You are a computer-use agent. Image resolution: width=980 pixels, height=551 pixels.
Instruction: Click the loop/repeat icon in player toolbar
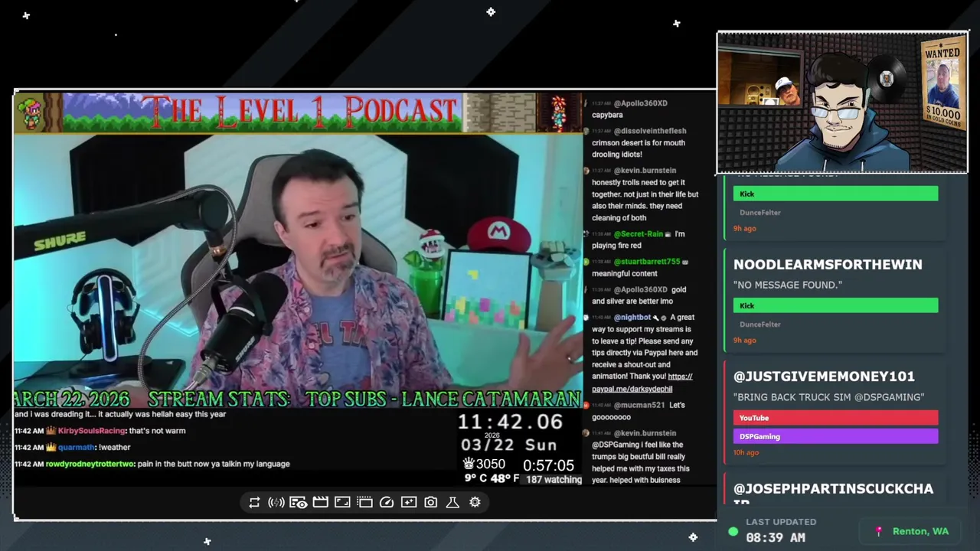254,502
